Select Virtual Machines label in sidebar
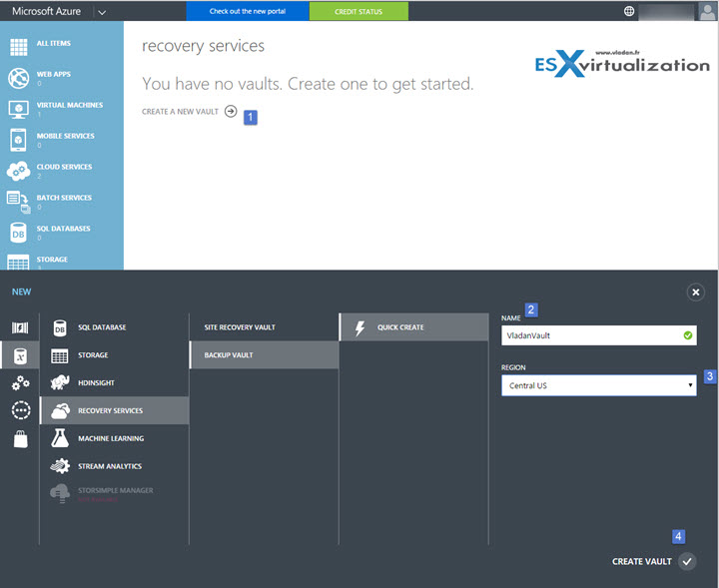This screenshot has width=719, height=588. coord(70,105)
